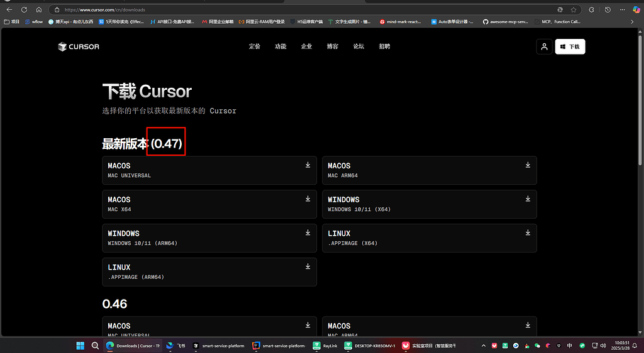
Task: Open IntelliJ smart-service-platform taskbar window
Action: point(279,345)
